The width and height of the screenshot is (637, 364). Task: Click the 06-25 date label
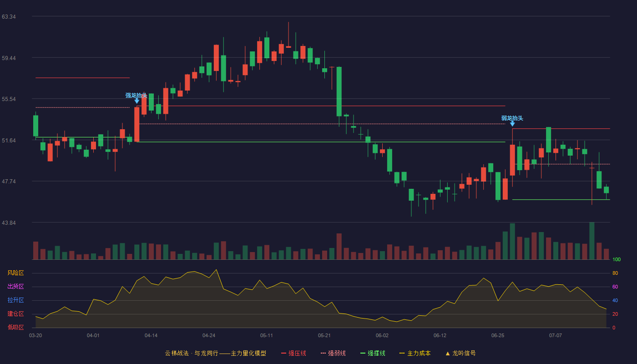(498, 335)
